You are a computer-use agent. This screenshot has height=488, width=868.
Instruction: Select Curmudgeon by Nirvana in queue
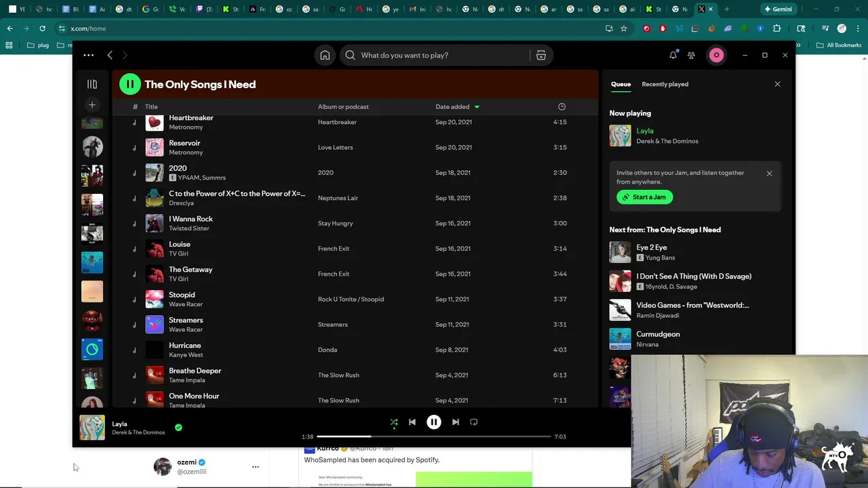(x=695, y=339)
